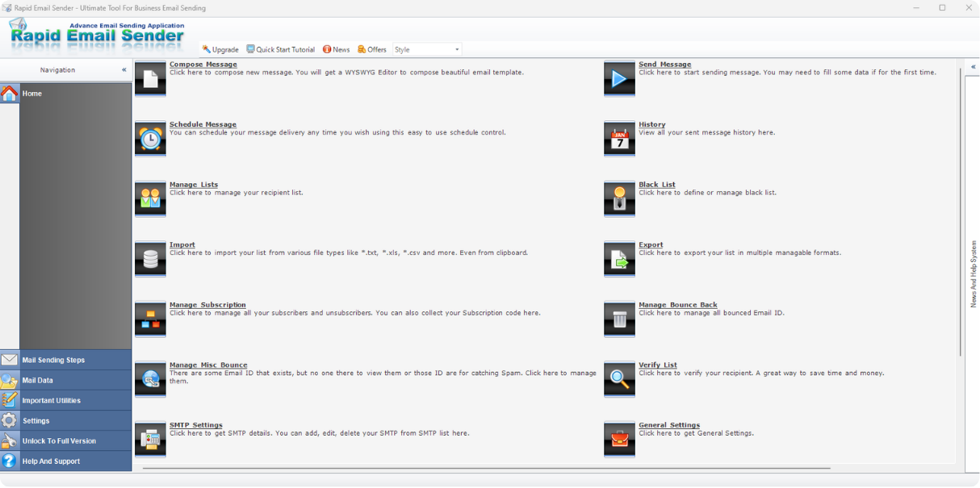The image size is (980, 488).
Task: Follow the Black List link
Action: [657, 185]
